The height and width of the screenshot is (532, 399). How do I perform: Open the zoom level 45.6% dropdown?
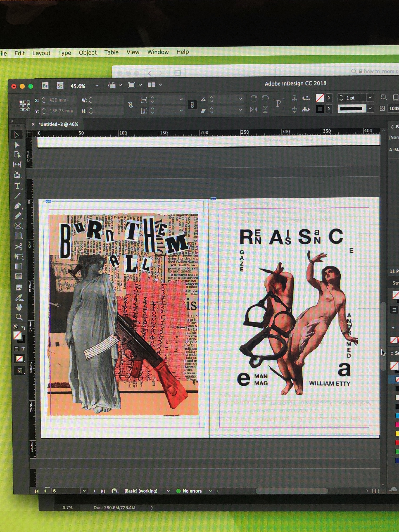tap(97, 86)
